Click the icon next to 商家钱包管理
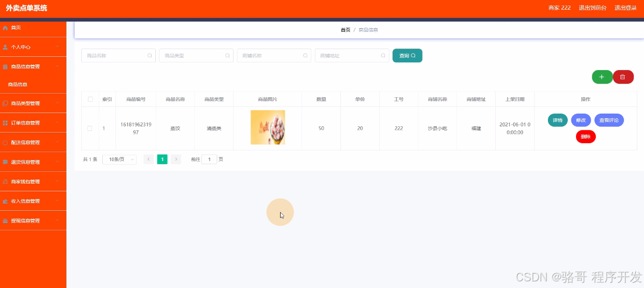The height and width of the screenshot is (288, 644). [x=5, y=182]
